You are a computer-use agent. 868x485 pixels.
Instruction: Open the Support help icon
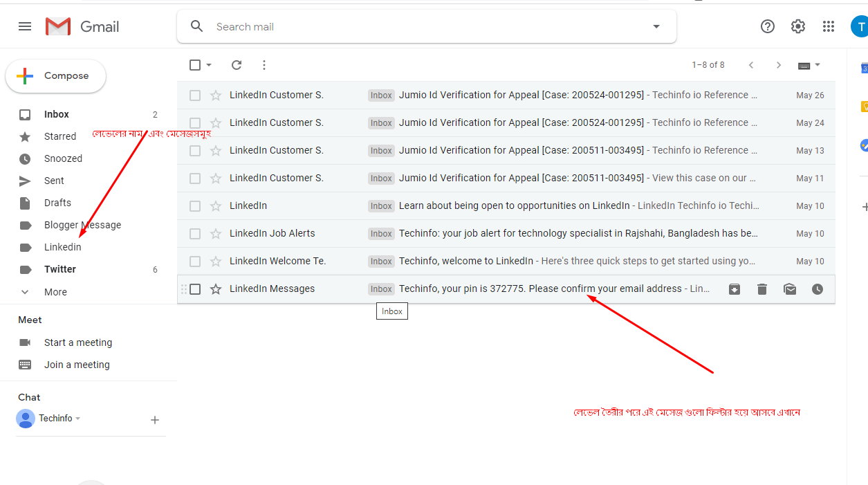[768, 26]
